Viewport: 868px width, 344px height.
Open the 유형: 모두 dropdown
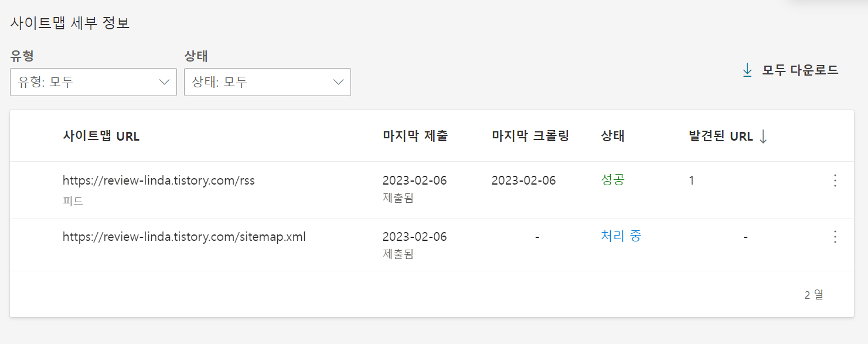(x=93, y=82)
